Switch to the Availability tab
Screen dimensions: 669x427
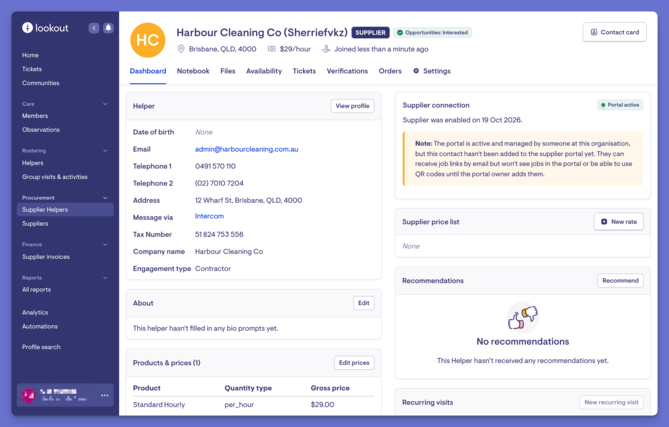pos(264,71)
